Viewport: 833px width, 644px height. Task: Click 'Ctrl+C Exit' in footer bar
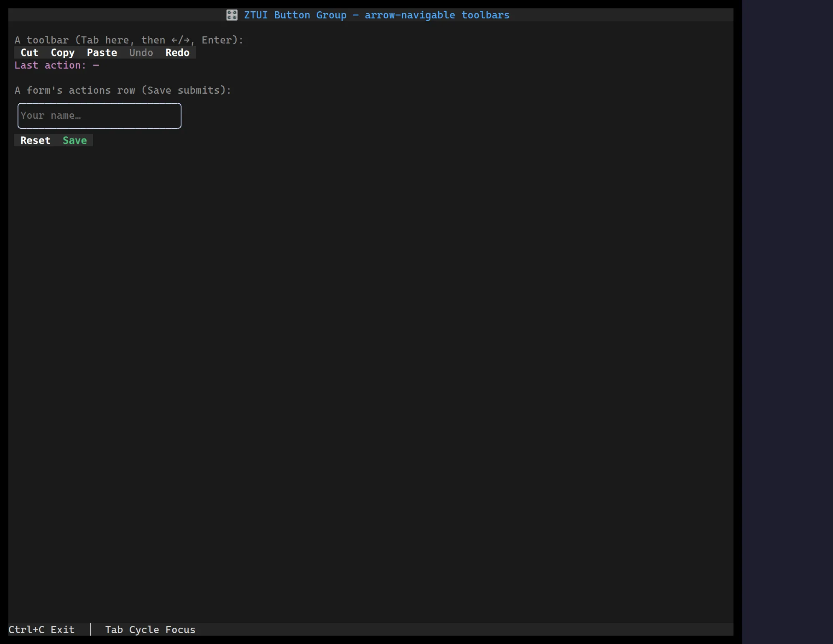click(41, 630)
